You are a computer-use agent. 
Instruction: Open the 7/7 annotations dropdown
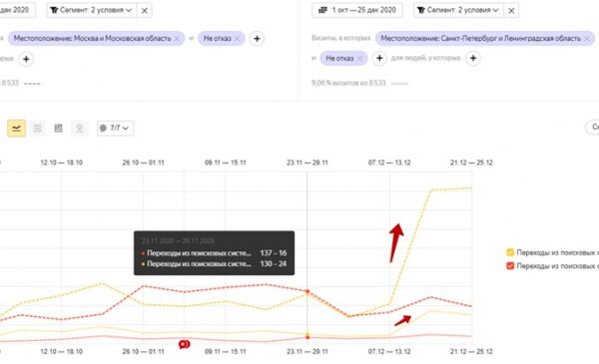pos(116,129)
